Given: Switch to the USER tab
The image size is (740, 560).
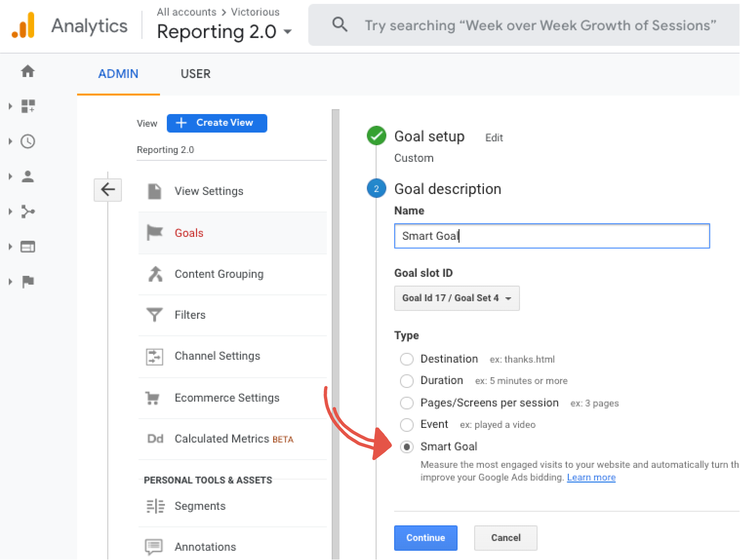Looking at the screenshot, I should point(196,74).
